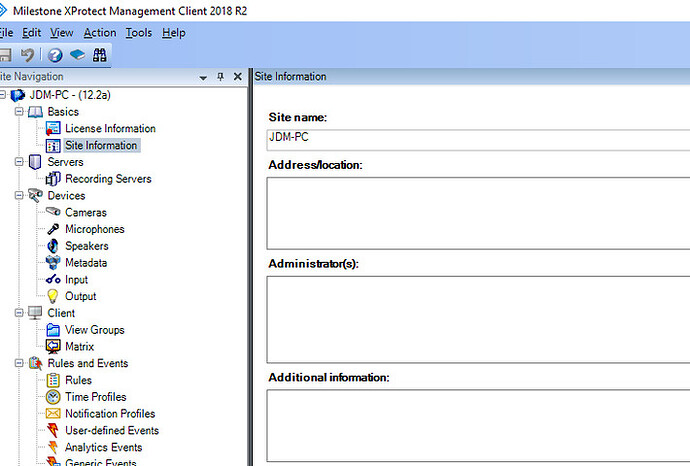Open the Help menu
The image size is (690, 466).
coord(174,33)
